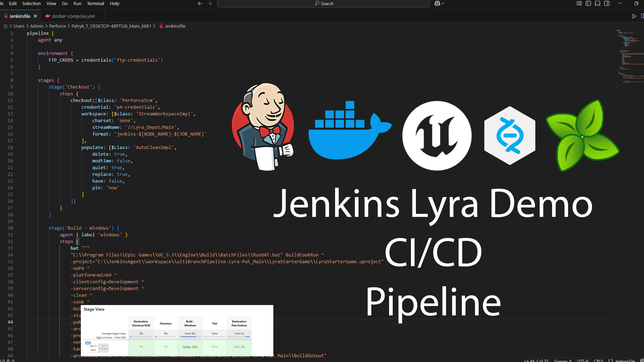This screenshot has height=362, width=644.
Task: Click the "agent any" code line
Action: (x=50, y=40)
